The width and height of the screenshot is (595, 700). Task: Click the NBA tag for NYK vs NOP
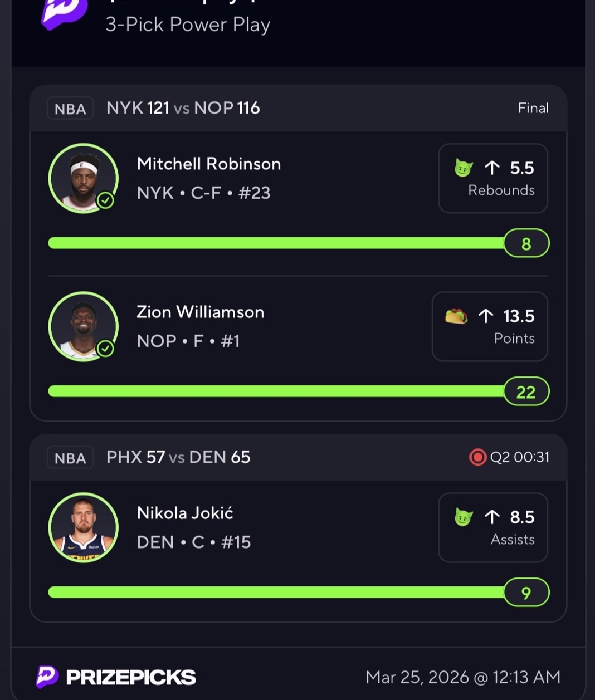tap(70, 109)
